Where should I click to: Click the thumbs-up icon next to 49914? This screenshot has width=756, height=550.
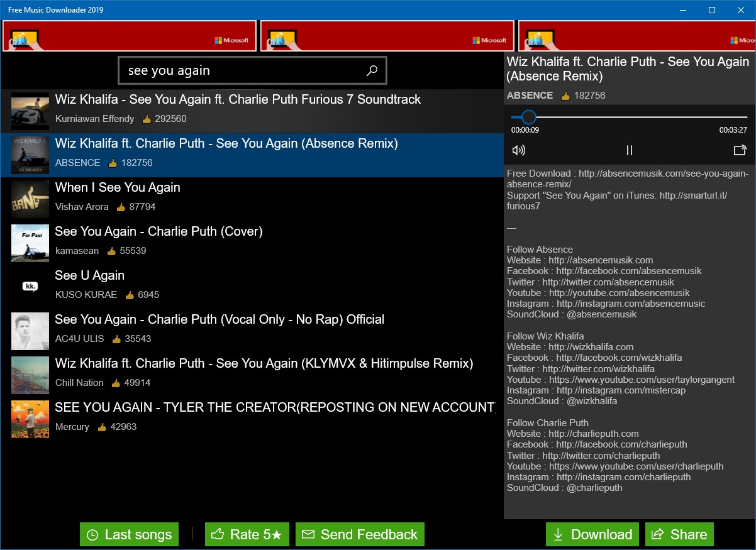point(116,382)
